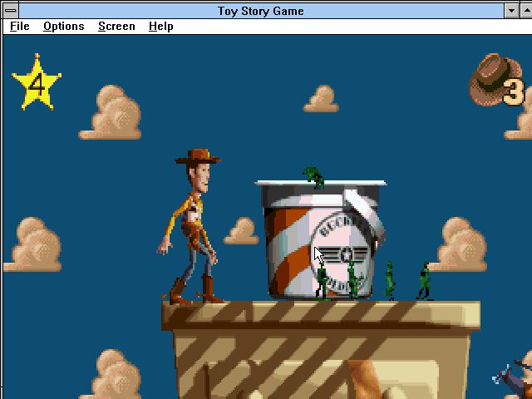This screenshot has height=399, width=532.
Task: Click on Woody character
Action: [x=191, y=227]
